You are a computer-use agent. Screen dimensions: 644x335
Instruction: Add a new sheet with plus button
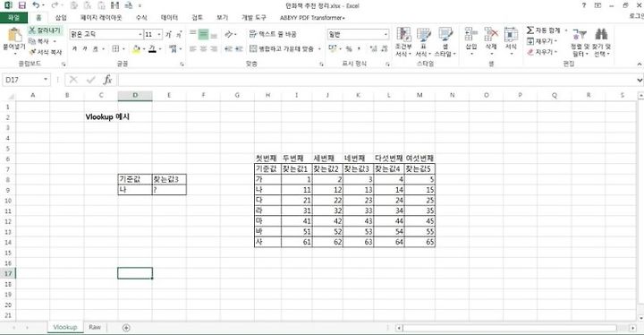pyautogui.click(x=126, y=328)
